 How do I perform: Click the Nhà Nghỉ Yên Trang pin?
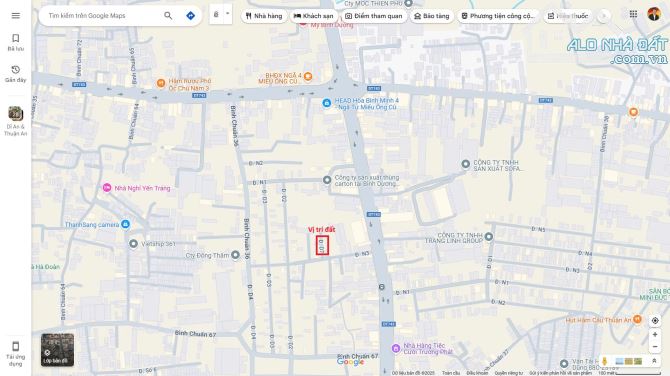[x=107, y=188]
